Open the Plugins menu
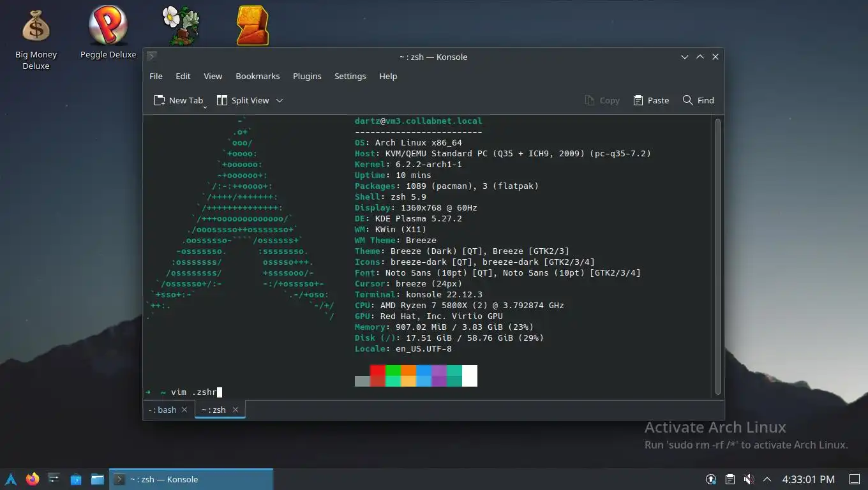 [x=307, y=76]
